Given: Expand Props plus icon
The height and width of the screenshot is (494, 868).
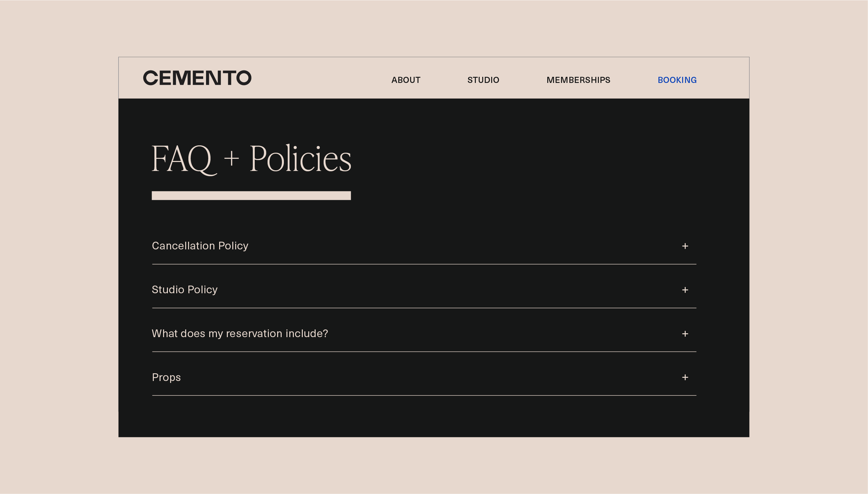Looking at the screenshot, I should pos(685,377).
